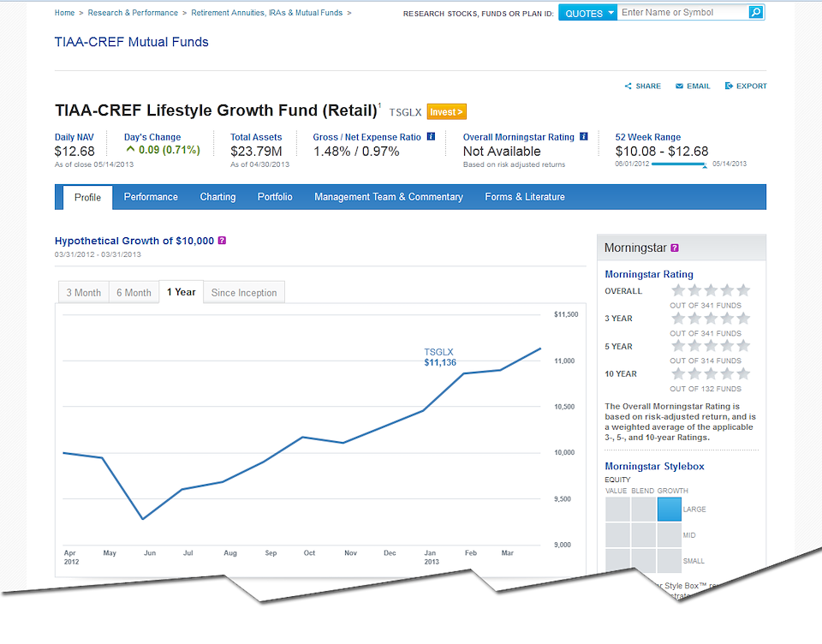This screenshot has height=644, width=822.
Task: Click the 3 Year rating stars
Action: [711, 318]
